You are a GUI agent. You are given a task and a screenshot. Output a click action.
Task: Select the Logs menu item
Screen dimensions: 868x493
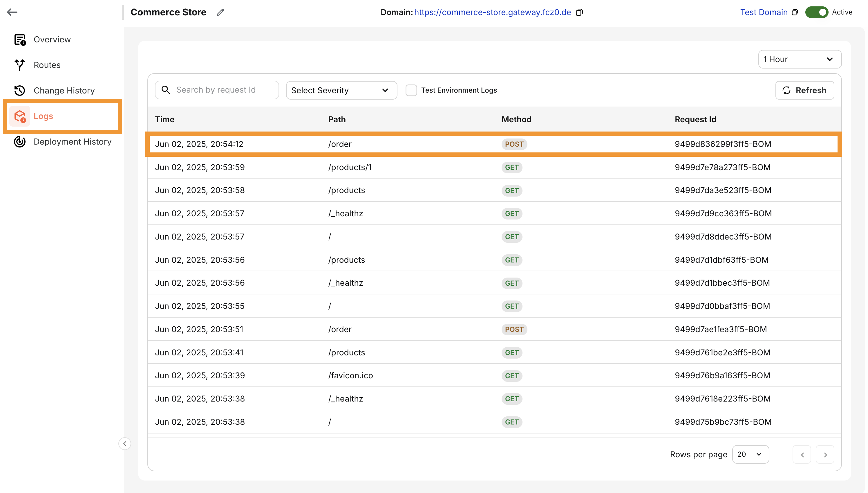[x=43, y=116]
